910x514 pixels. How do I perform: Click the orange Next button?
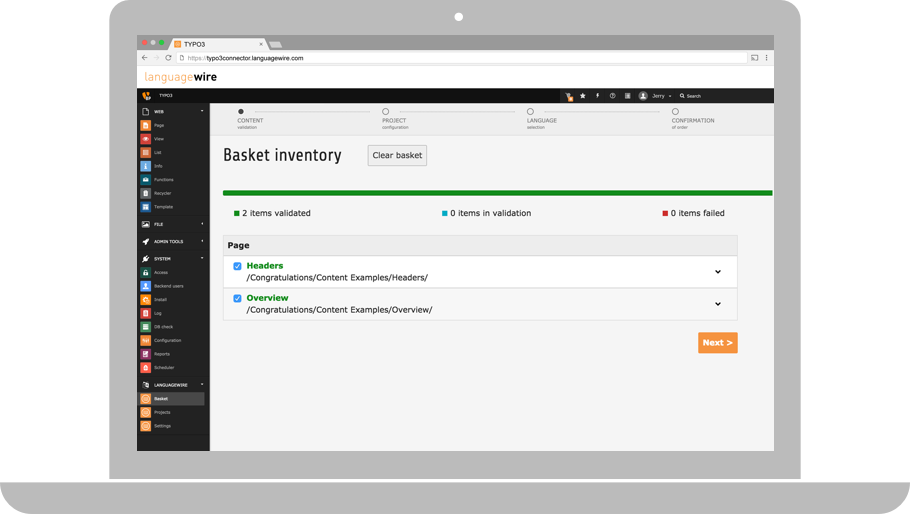pyautogui.click(x=717, y=342)
